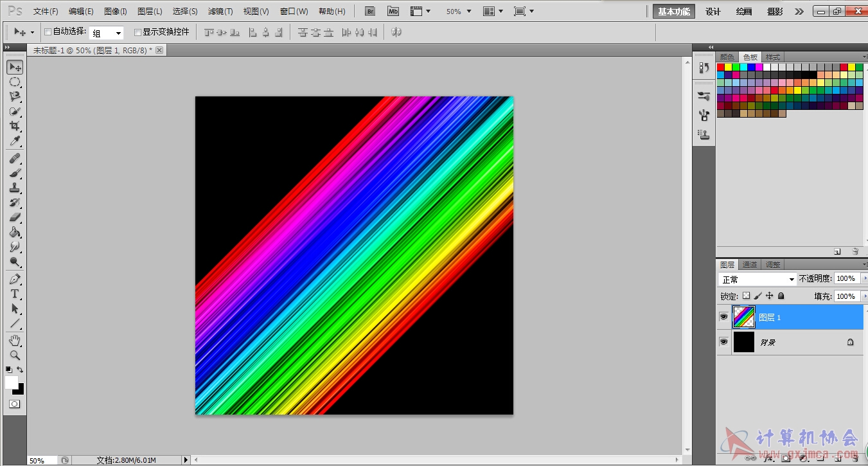The image size is (868, 466).
Task: Open the 文件(F) menu
Action: (x=46, y=12)
